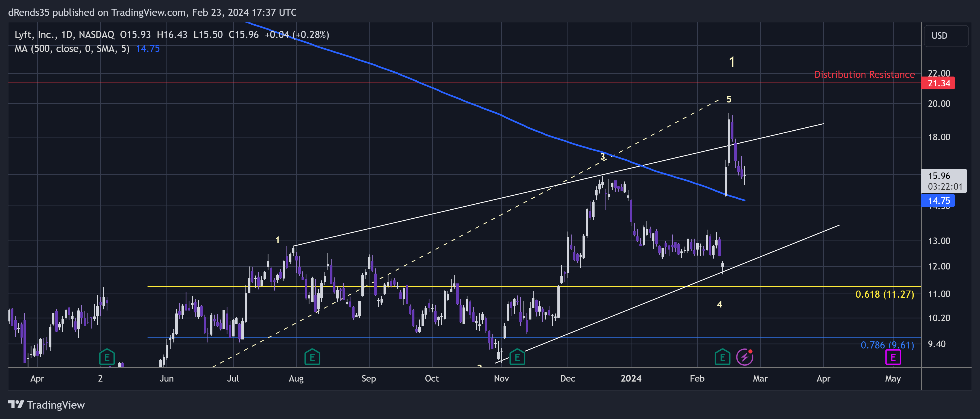The height and width of the screenshot is (419, 980).
Task: Select the 0.618 (11.27) Fibonacci label
Action: [x=885, y=294]
